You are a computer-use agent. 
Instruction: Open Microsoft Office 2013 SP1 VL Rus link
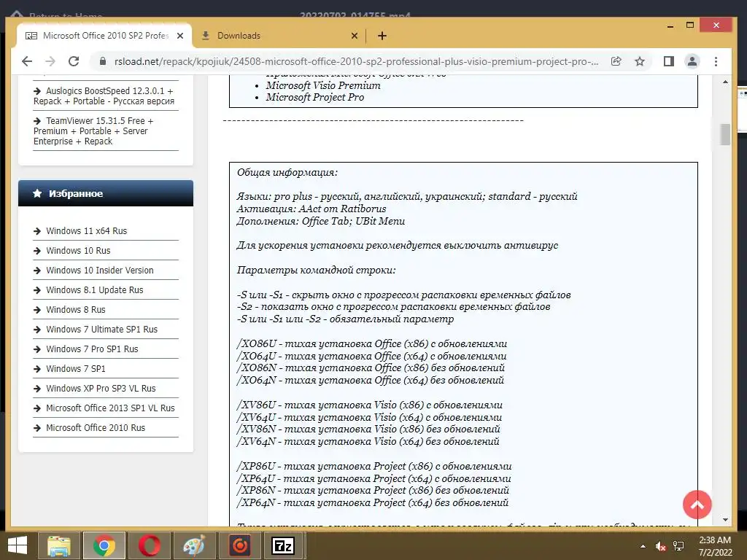point(110,408)
